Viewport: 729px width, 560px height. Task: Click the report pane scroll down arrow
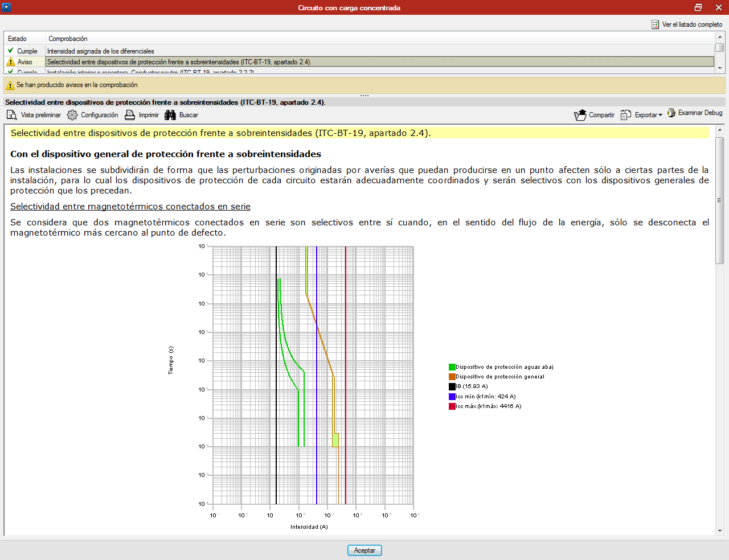click(720, 530)
